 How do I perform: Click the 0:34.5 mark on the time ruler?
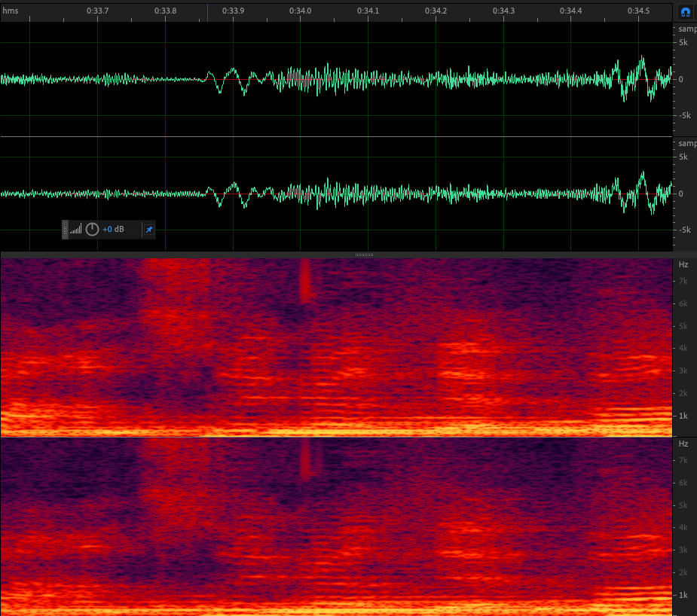pos(638,11)
